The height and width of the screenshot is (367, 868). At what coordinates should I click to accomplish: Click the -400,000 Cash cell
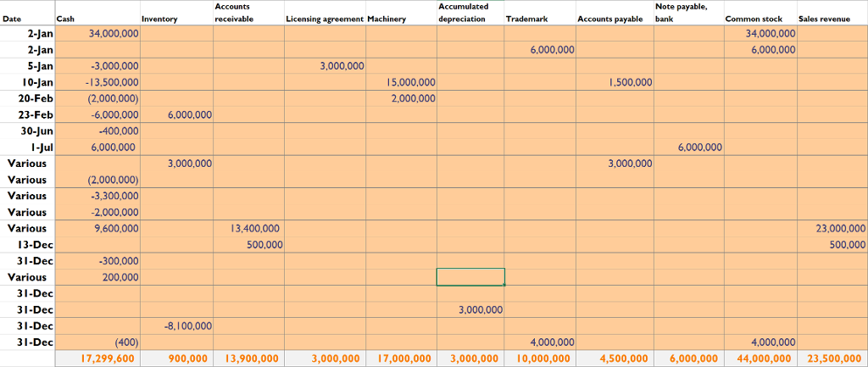(x=98, y=131)
